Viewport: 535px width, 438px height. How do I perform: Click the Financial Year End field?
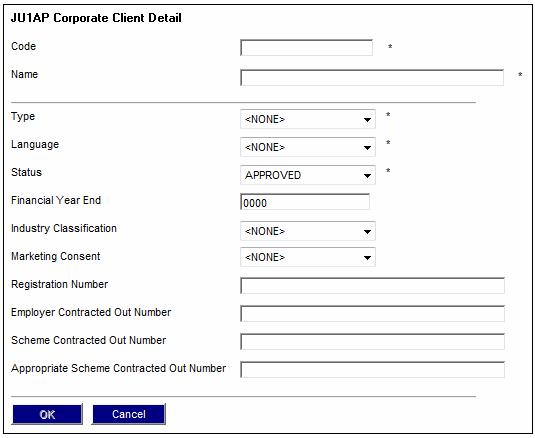(305, 202)
